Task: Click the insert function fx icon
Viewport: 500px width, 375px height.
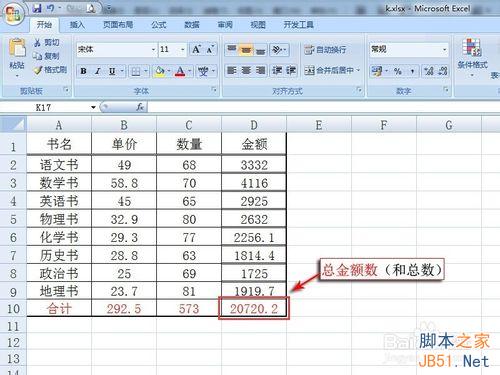Action: [x=140, y=107]
